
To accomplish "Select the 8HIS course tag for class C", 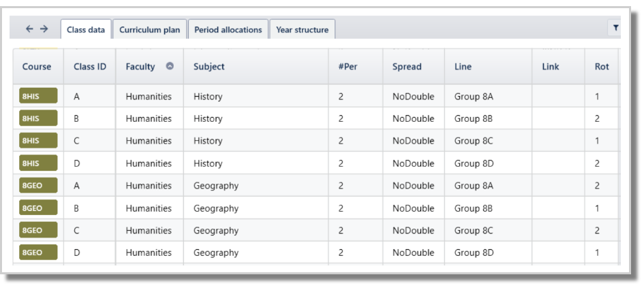I will pos(38,140).
